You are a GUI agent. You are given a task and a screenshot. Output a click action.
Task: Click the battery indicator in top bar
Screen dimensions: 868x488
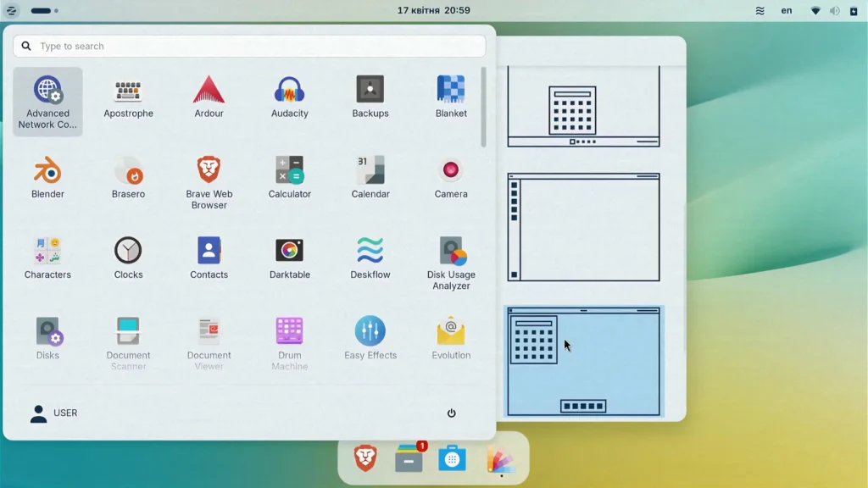pyautogui.click(x=854, y=10)
